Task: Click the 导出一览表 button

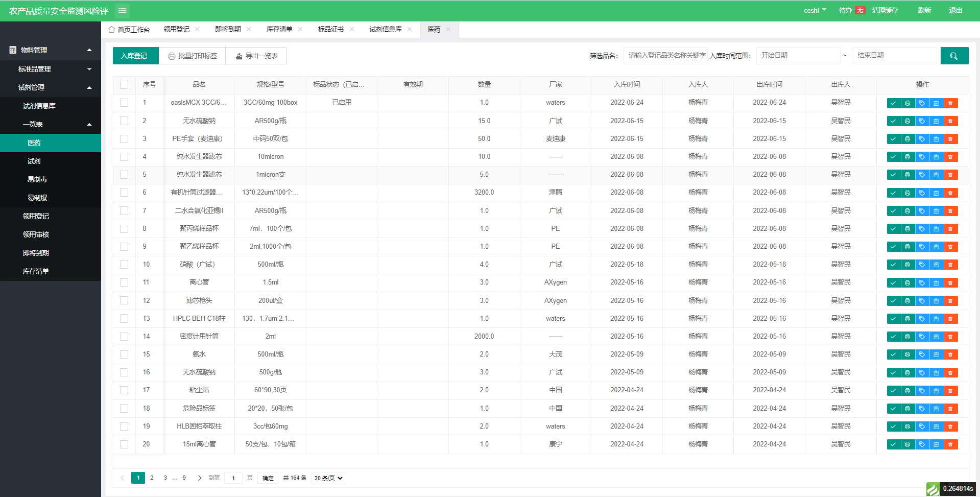Action: point(256,56)
